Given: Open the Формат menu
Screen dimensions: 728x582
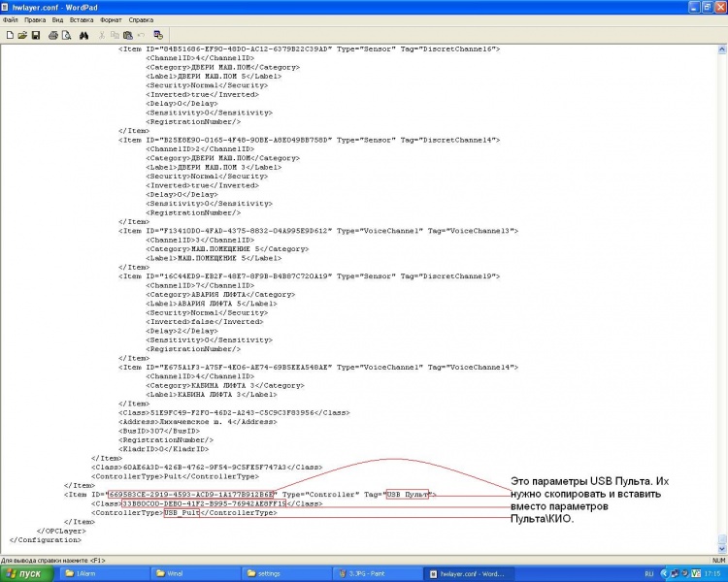Looking at the screenshot, I should [112, 19].
